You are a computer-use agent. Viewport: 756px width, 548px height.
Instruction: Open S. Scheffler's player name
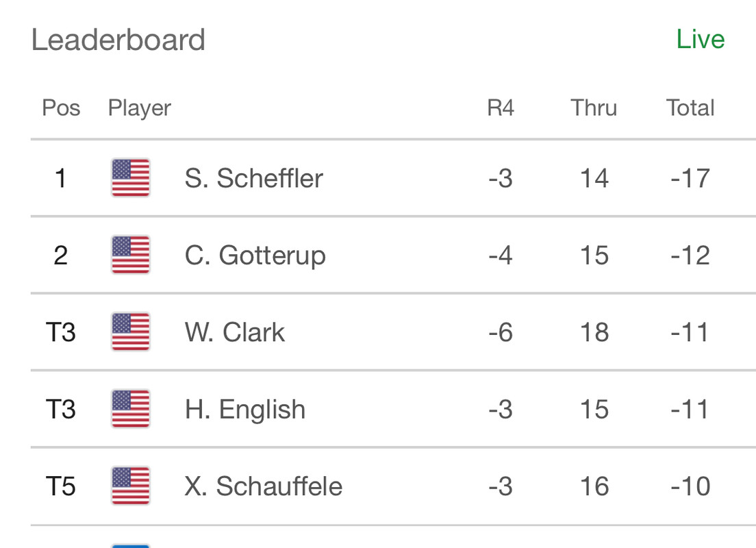click(253, 178)
